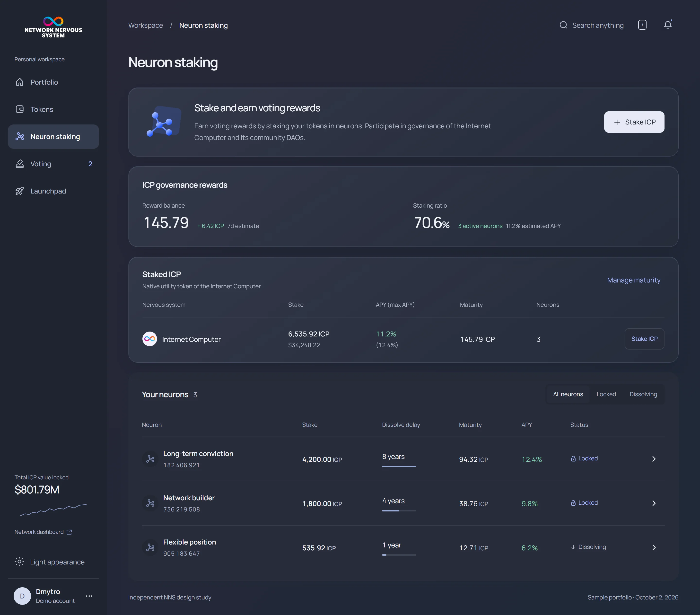Click the 8 years dissolve delay bar

pyautogui.click(x=399, y=466)
